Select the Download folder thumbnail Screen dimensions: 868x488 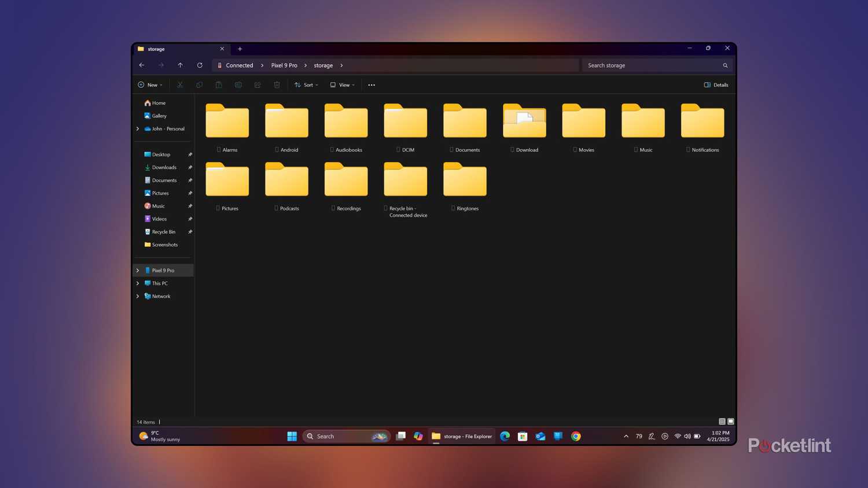click(524, 121)
